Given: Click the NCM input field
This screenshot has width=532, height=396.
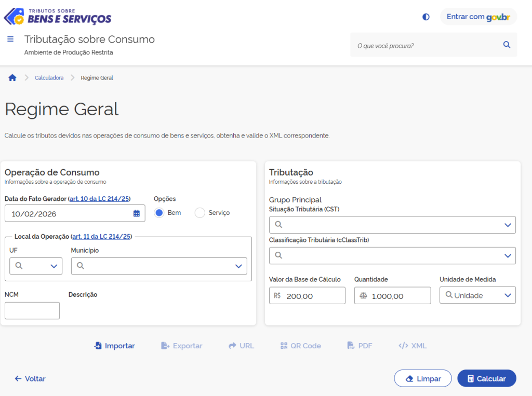Looking at the screenshot, I should [32, 311].
